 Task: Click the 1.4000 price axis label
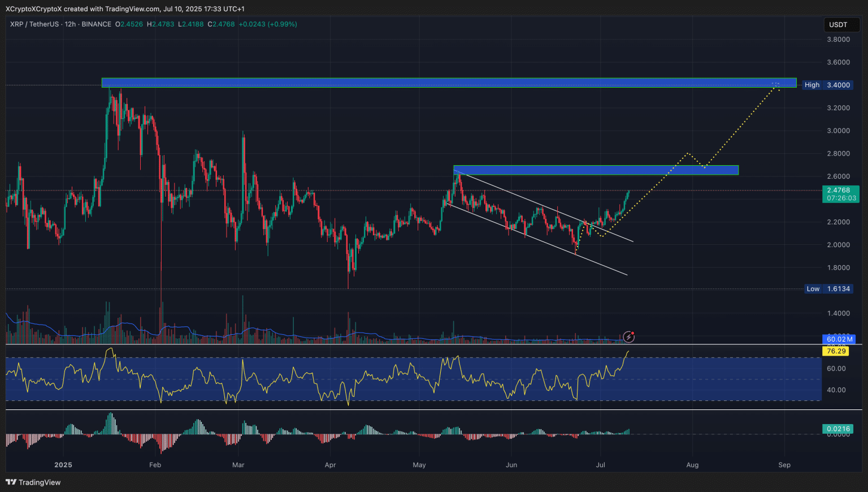tap(838, 313)
